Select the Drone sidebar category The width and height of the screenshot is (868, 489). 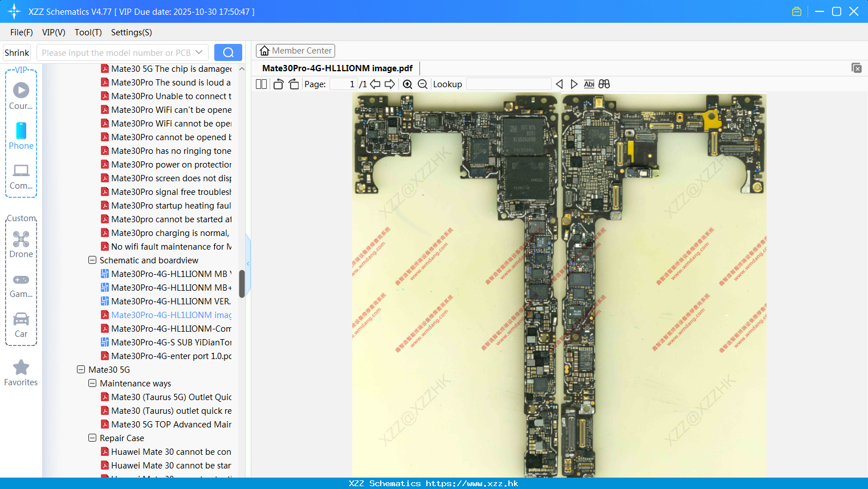coord(21,244)
